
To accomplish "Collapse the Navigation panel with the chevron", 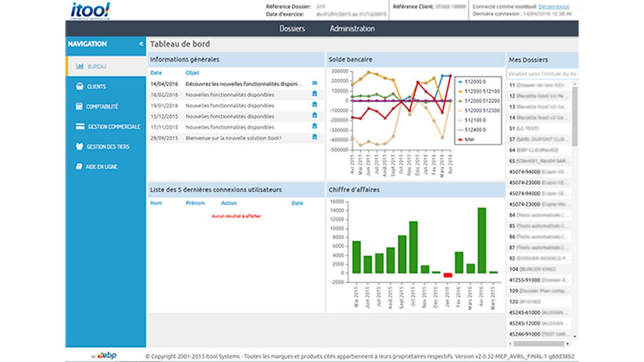I will [x=141, y=44].
